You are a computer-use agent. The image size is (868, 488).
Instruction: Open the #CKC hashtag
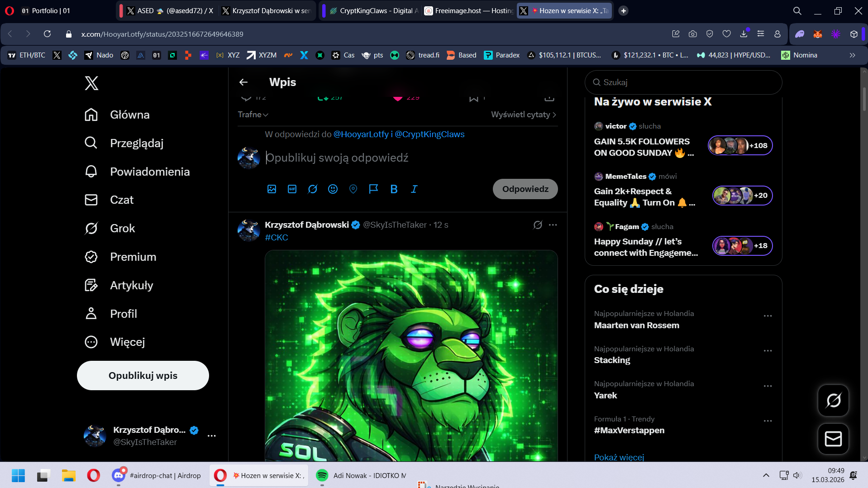277,238
